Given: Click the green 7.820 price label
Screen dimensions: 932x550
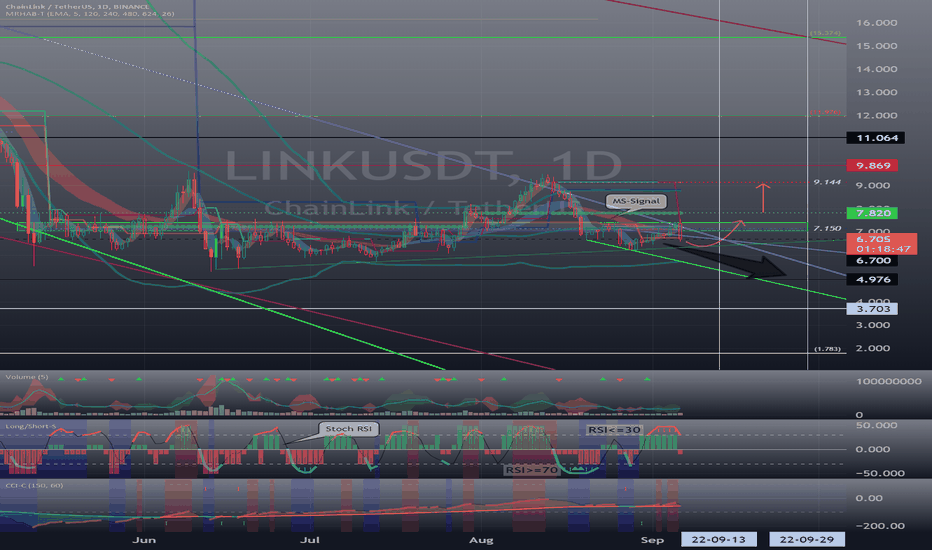Looking at the screenshot, I should click(872, 213).
